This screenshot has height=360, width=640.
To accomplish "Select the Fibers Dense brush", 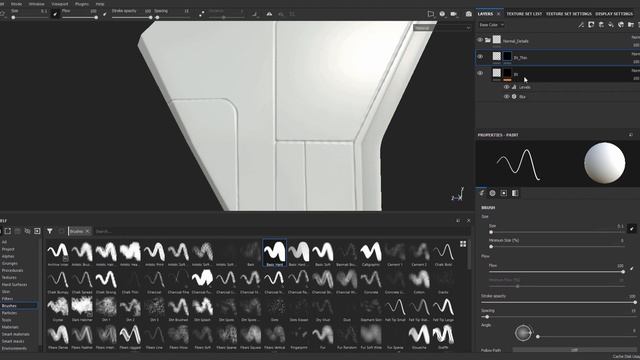I will click(x=58, y=336).
